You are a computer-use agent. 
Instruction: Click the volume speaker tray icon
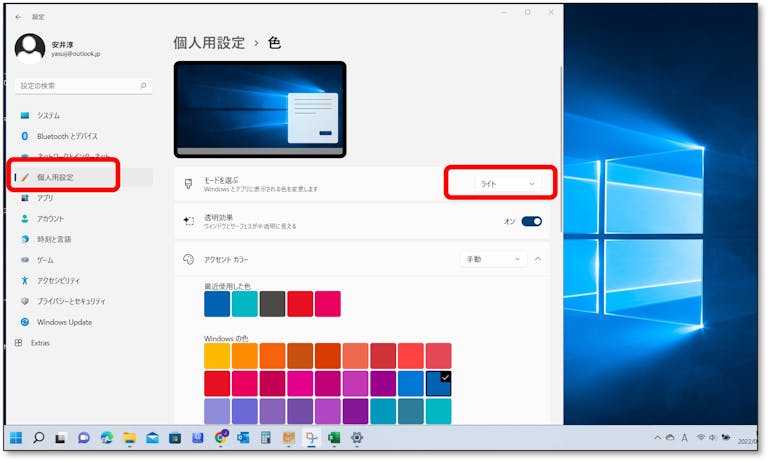pos(713,437)
